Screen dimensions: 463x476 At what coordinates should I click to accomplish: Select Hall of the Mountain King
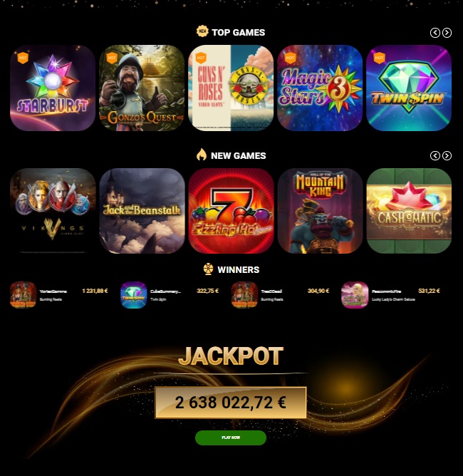[320, 211]
